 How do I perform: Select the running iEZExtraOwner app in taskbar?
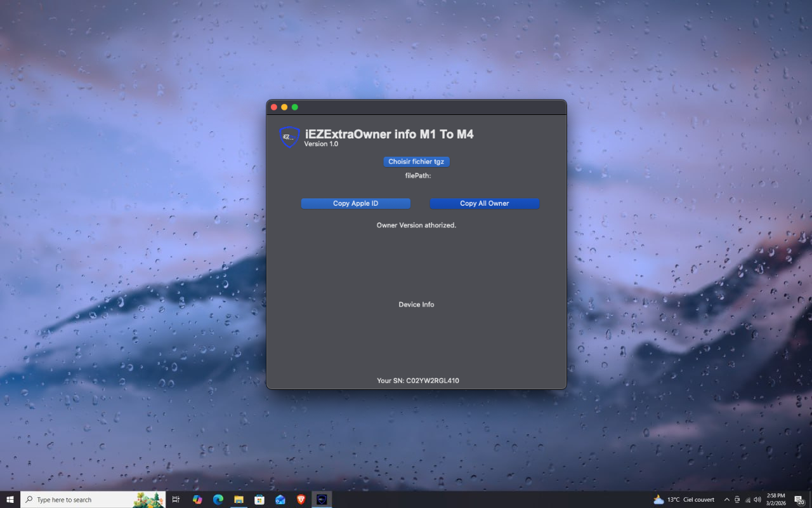(322, 500)
